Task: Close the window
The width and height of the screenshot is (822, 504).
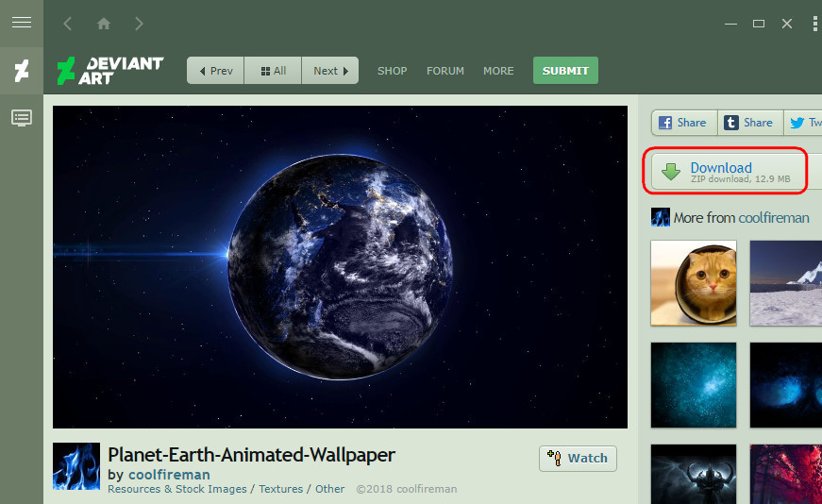Action: click(x=787, y=24)
